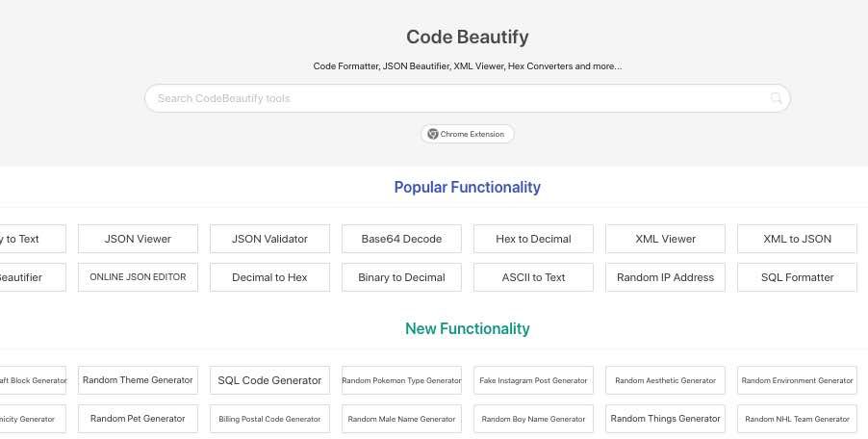The height and width of the screenshot is (439, 868).
Task: Open Random NHL Team Generator
Action: point(797,419)
